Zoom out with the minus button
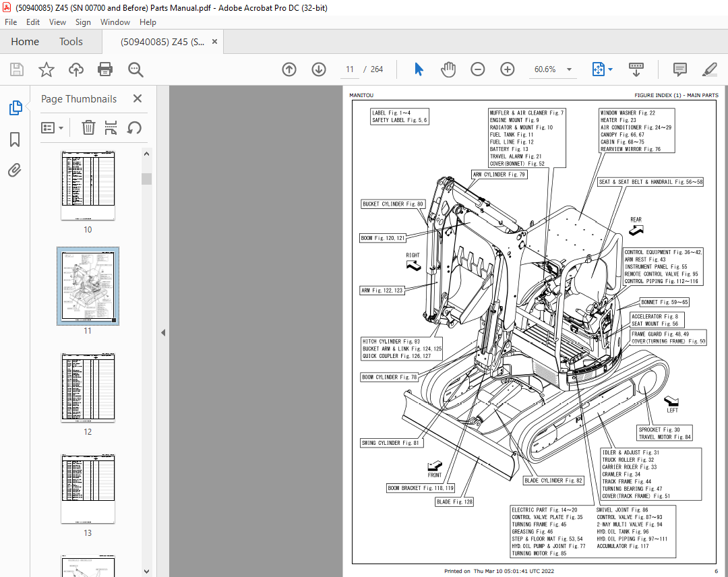This screenshot has width=728, height=577. pyautogui.click(x=477, y=69)
